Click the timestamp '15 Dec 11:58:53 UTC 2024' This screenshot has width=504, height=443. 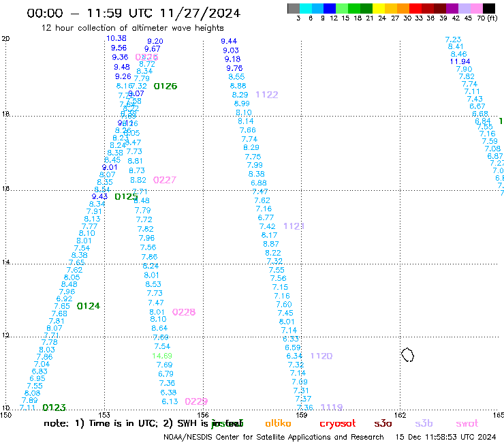pyautogui.click(x=445, y=438)
